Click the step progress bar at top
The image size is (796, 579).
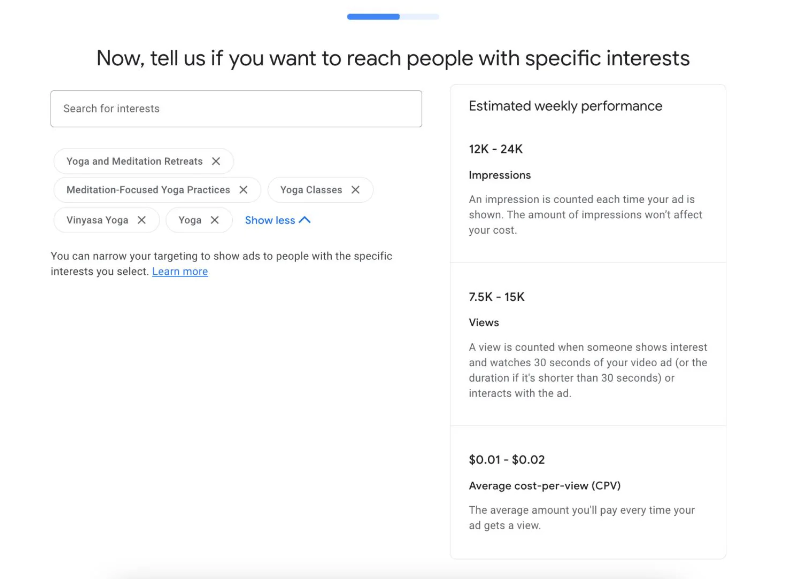pos(392,17)
